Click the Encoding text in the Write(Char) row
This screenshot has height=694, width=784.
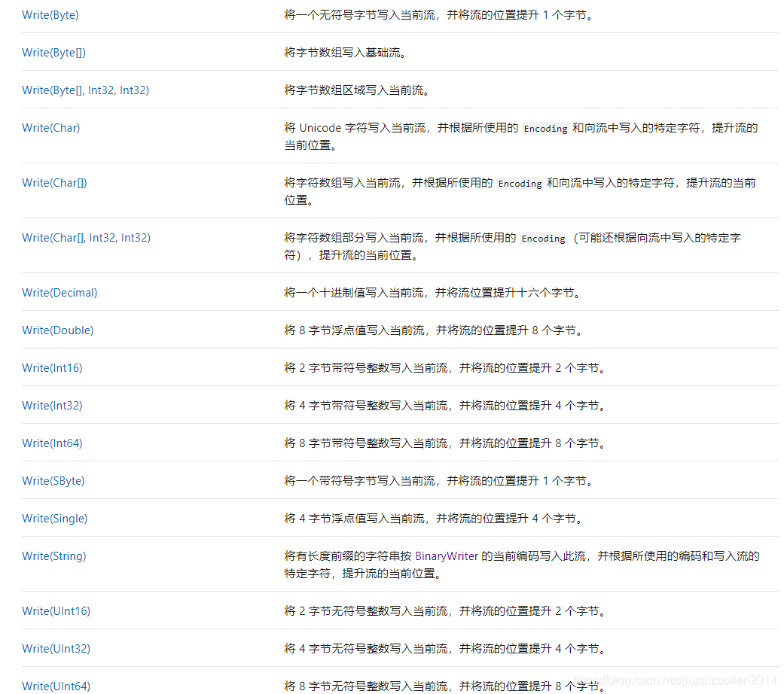click(x=545, y=128)
